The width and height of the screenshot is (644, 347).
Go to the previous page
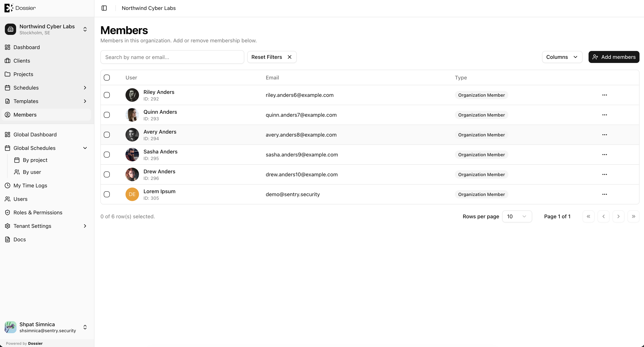[x=603, y=216]
